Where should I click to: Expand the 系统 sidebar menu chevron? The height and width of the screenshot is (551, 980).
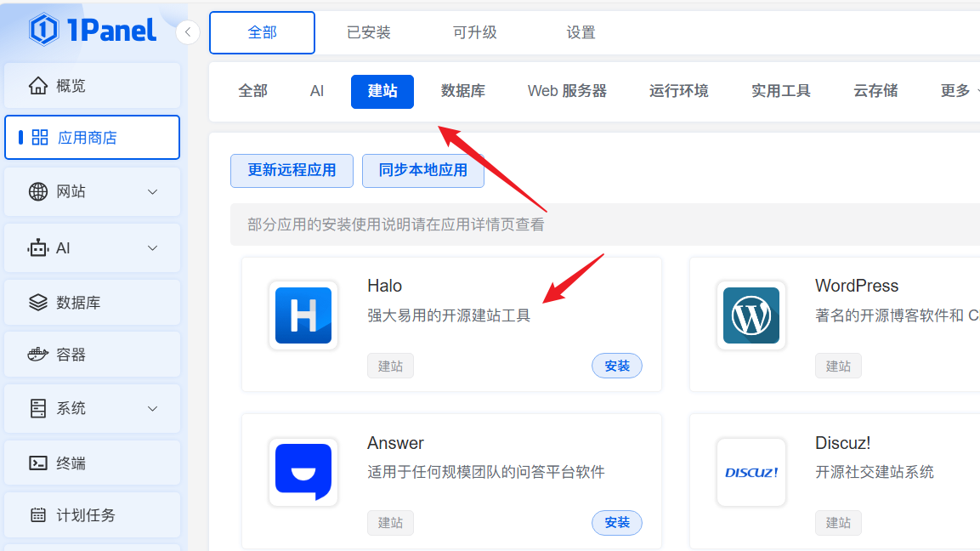152,408
